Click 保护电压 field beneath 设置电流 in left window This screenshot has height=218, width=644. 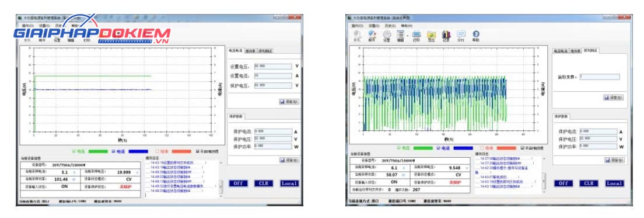[x=273, y=85]
